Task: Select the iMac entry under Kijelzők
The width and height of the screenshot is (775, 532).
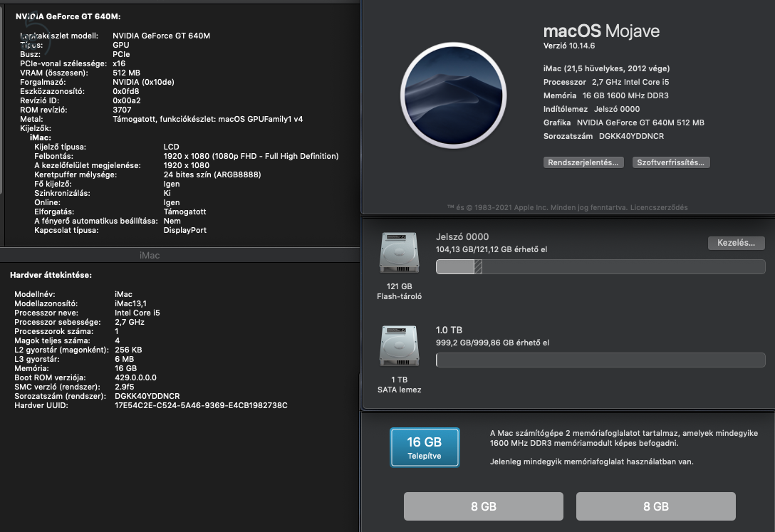Action: pos(41,137)
